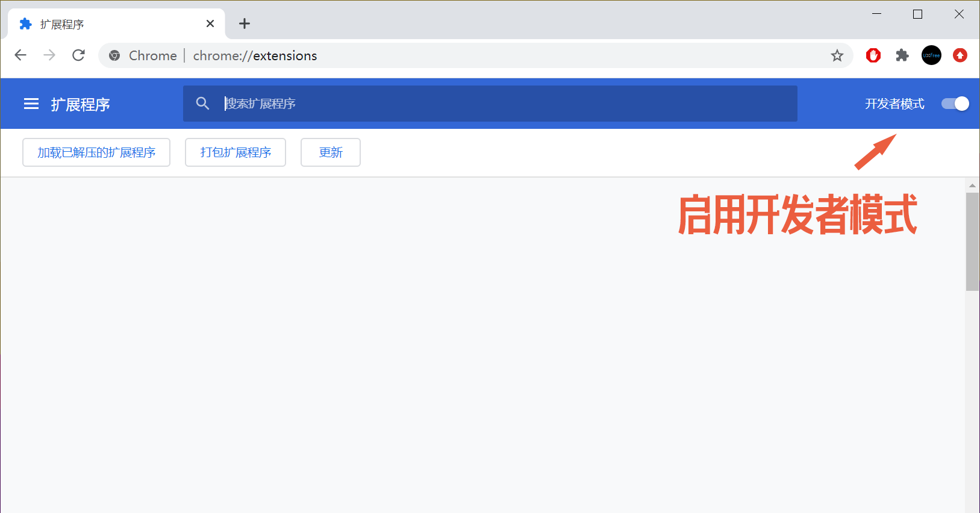The image size is (980, 513).
Task: Click the magnifier search icon
Action: pos(203,104)
